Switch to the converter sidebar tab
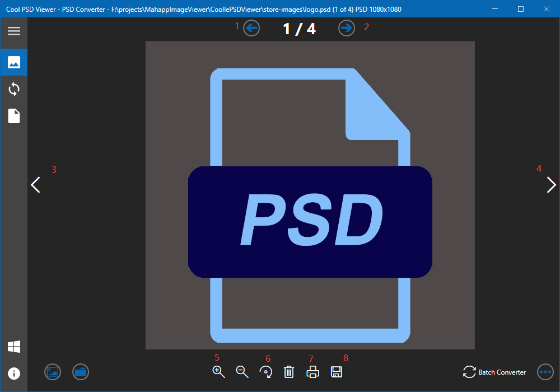This screenshot has width=560, height=392. click(13, 89)
